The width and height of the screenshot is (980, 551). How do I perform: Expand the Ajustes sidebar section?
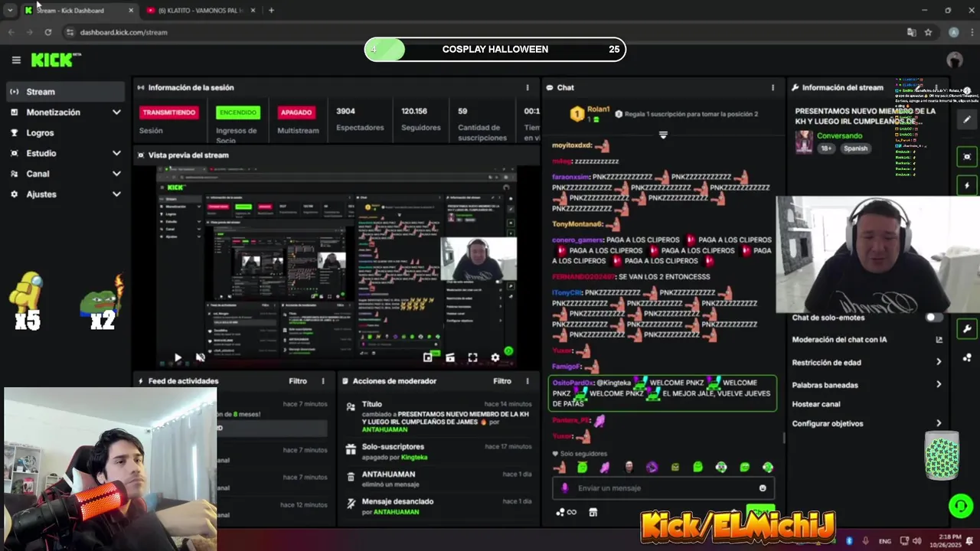click(116, 194)
